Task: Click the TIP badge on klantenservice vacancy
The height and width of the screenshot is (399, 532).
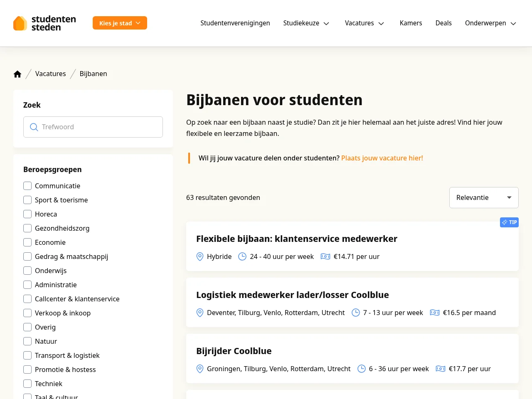Action: pyautogui.click(x=509, y=222)
